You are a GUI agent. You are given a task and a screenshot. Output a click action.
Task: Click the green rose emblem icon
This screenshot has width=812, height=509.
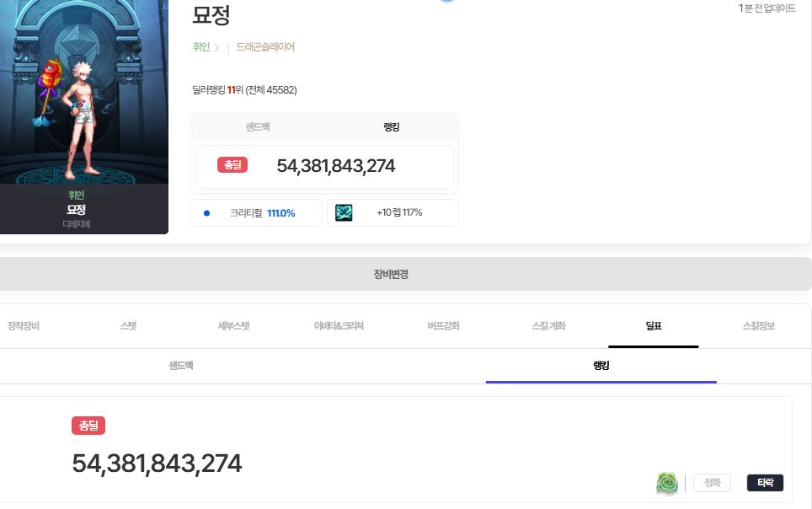point(667,483)
